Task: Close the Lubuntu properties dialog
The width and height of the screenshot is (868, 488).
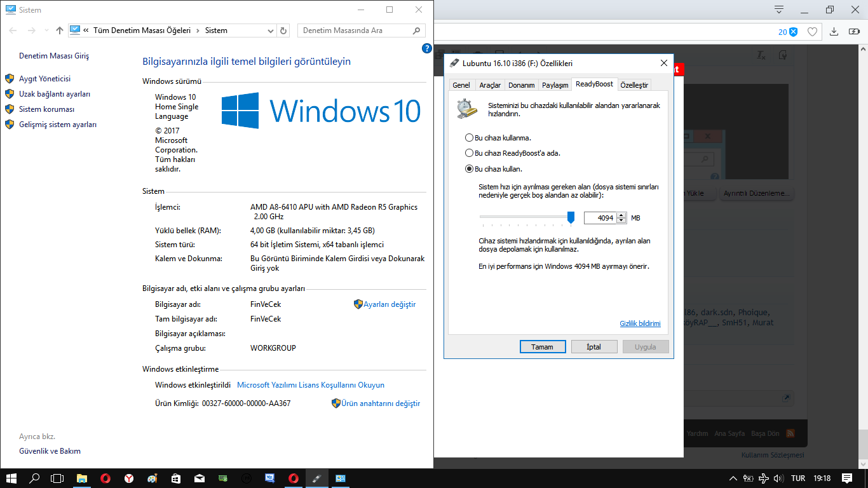Action: 663,63
